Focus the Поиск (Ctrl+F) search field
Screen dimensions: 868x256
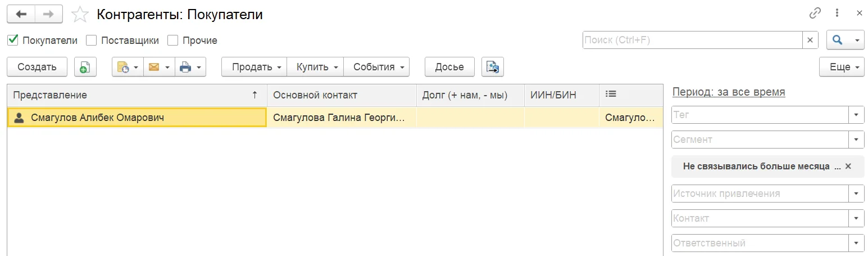(x=692, y=40)
